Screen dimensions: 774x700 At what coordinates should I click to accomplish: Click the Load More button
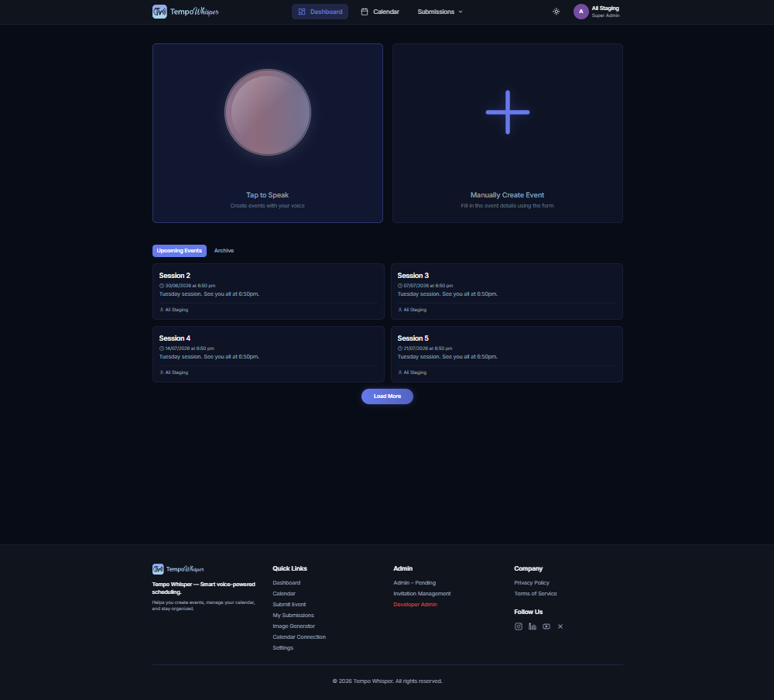pos(387,396)
